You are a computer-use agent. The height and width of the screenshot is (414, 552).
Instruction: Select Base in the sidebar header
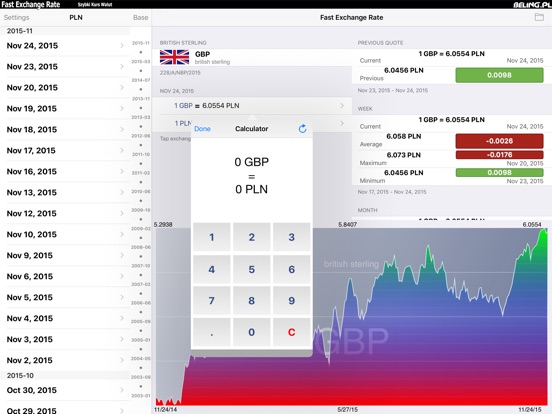[140, 17]
